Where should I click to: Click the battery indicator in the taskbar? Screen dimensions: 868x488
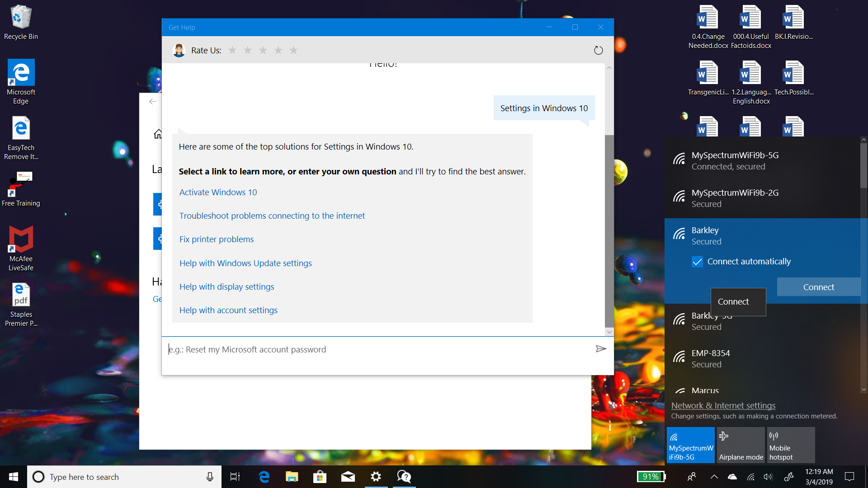pos(651,476)
